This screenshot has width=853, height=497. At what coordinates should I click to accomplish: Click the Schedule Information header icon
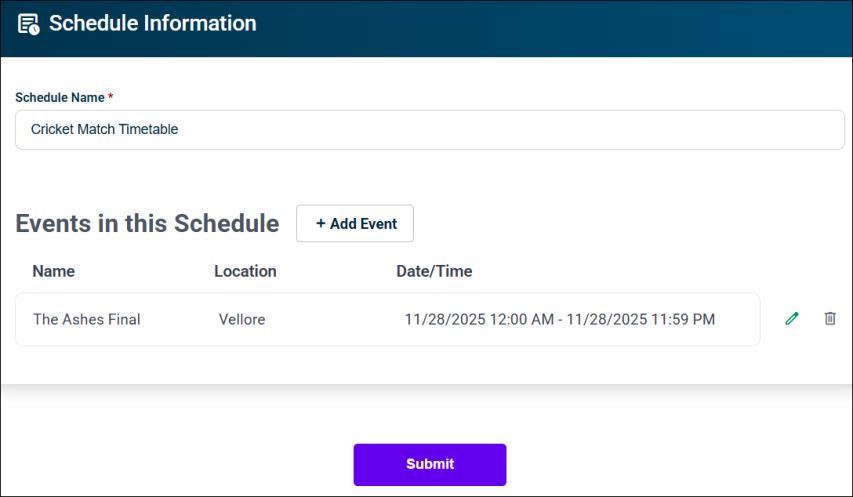[x=29, y=24]
